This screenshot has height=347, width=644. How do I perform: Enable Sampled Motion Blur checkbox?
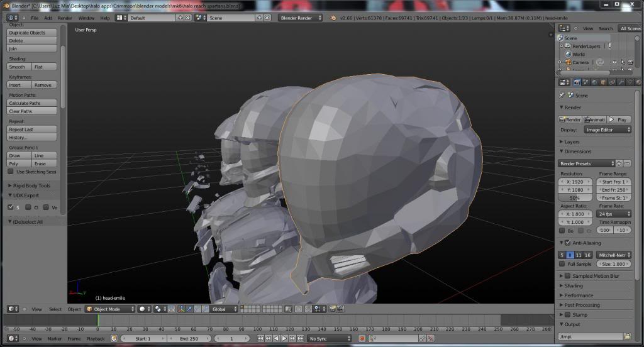coord(568,276)
